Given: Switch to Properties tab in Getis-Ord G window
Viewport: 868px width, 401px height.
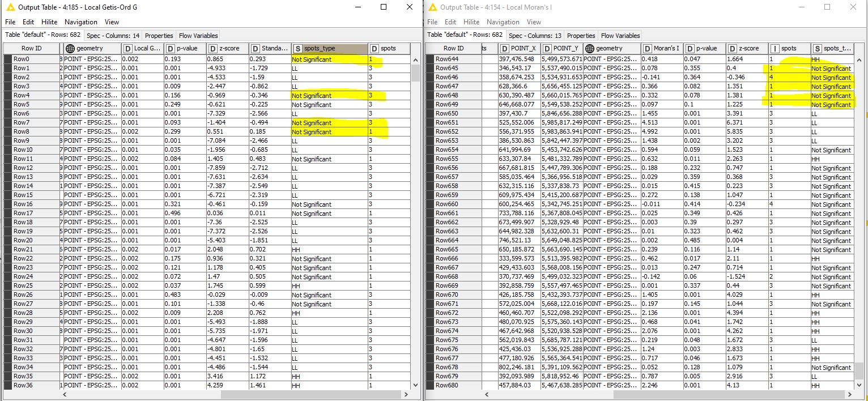Looking at the screenshot, I should [x=159, y=35].
